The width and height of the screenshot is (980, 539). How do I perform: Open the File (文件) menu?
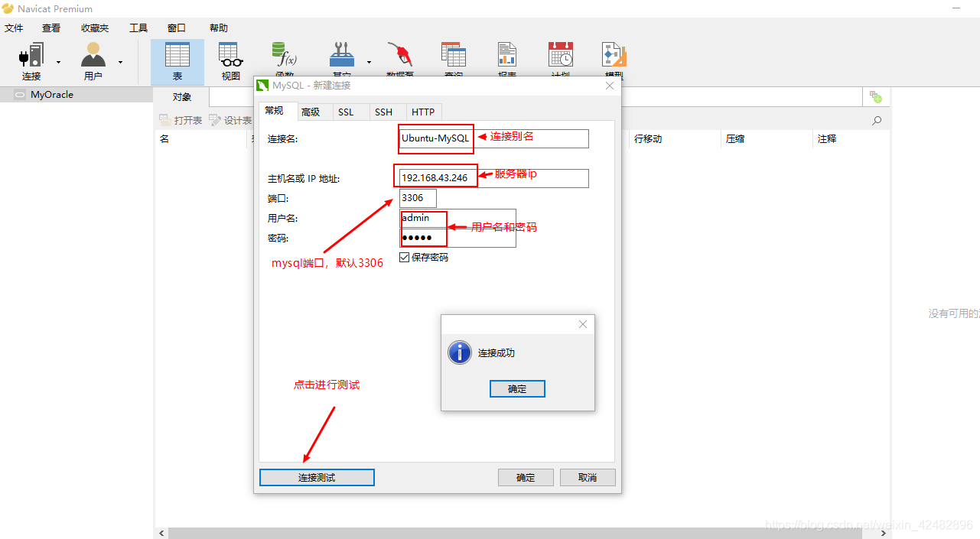click(x=14, y=28)
